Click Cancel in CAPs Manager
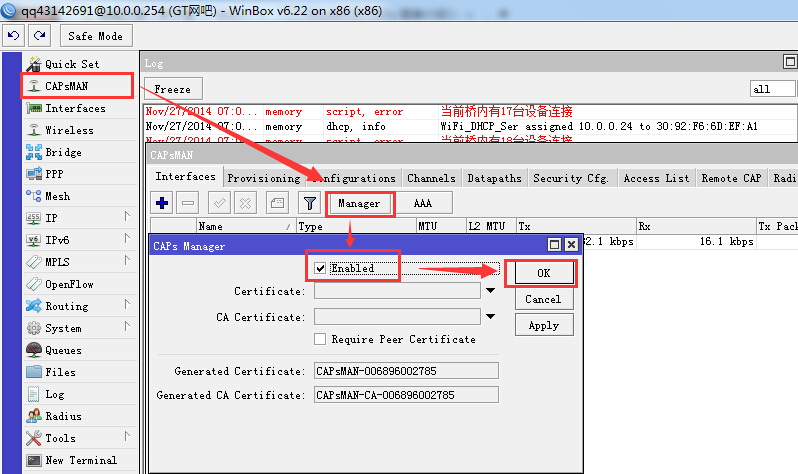Viewport: 798px width, 474px height. [544, 299]
